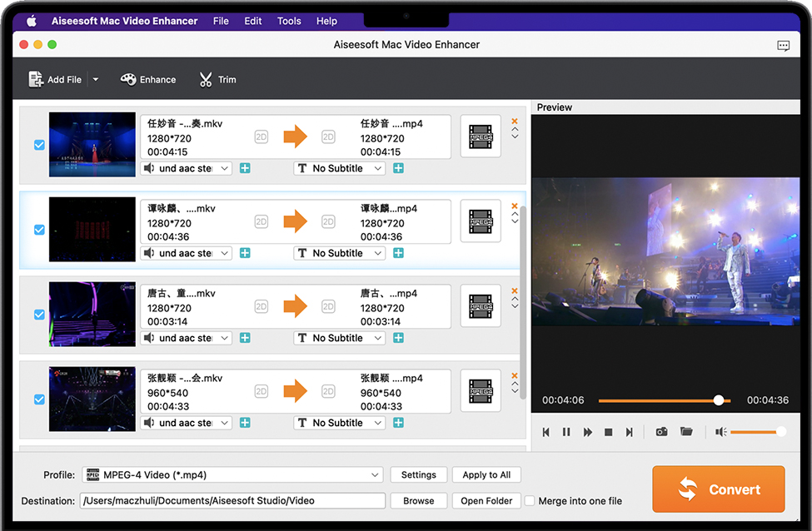Open the Profile MPEG-4 Video dropdown
The height and width of the screenshot is (531, 812).
point(232,475)
